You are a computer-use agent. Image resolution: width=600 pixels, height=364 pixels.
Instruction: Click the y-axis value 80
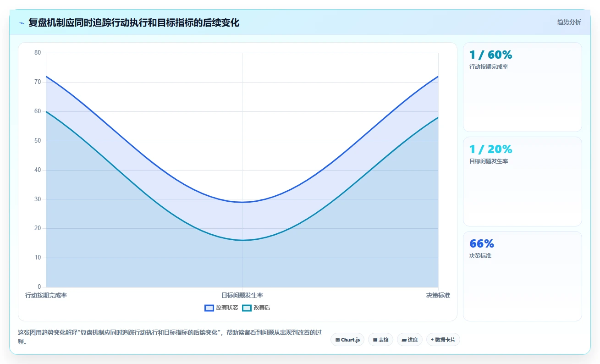tap(38, 53)
